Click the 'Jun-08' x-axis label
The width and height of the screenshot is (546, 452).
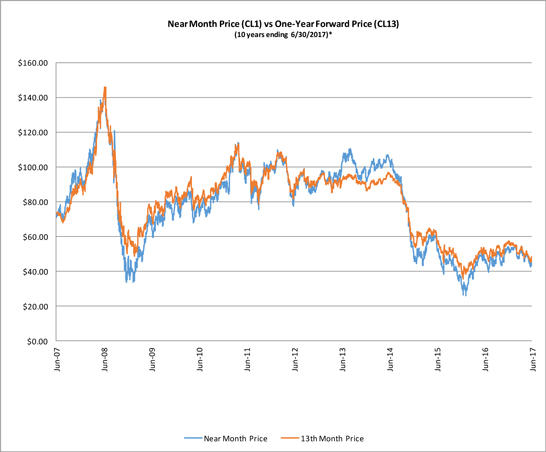pos(105,359)
